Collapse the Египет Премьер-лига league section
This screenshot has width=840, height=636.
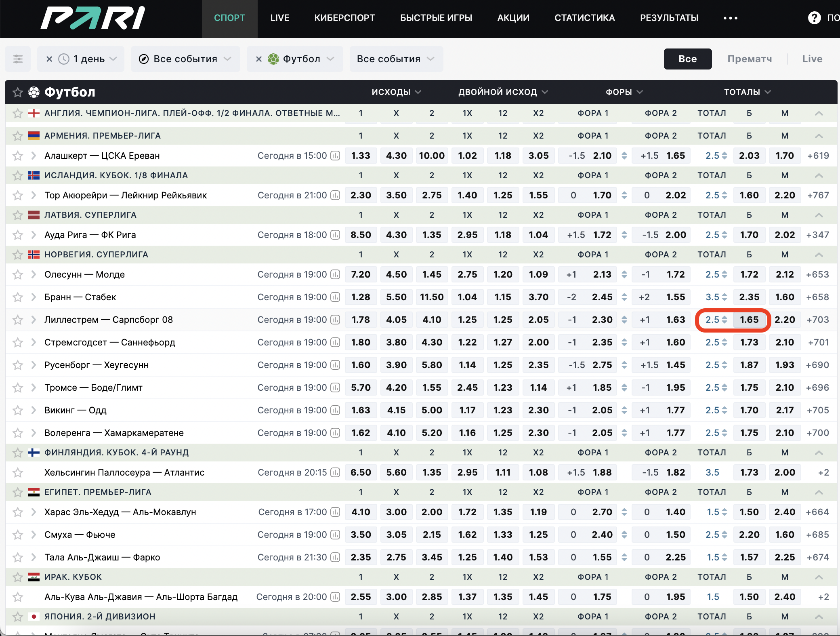(x=819, y=492)
